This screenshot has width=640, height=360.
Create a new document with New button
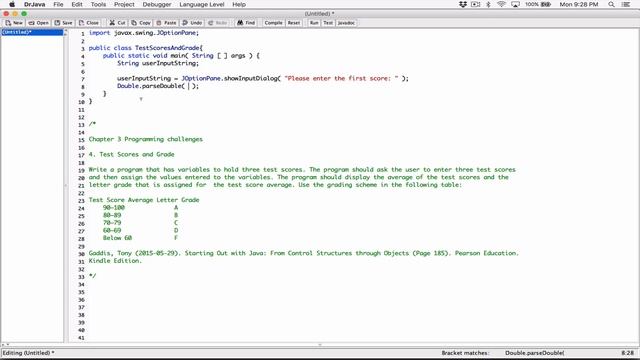coord(14,23)
